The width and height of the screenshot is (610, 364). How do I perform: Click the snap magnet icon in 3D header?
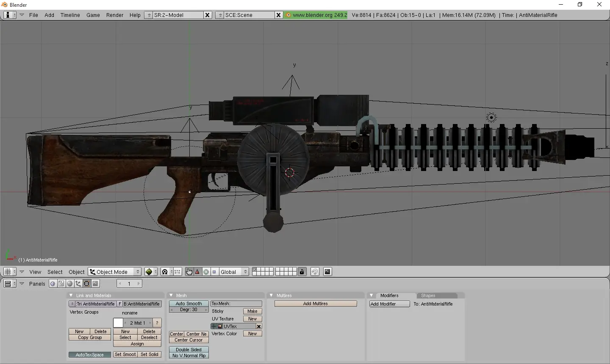315,272
